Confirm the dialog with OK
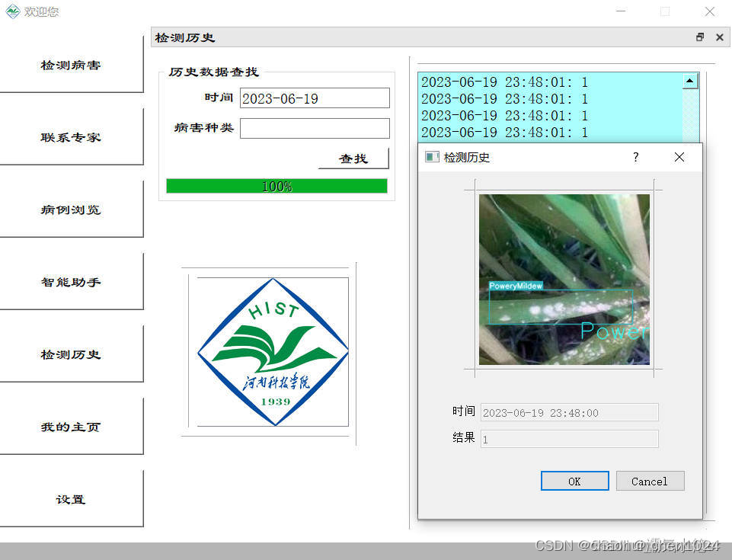732x560 pixels. click(574, 481)
